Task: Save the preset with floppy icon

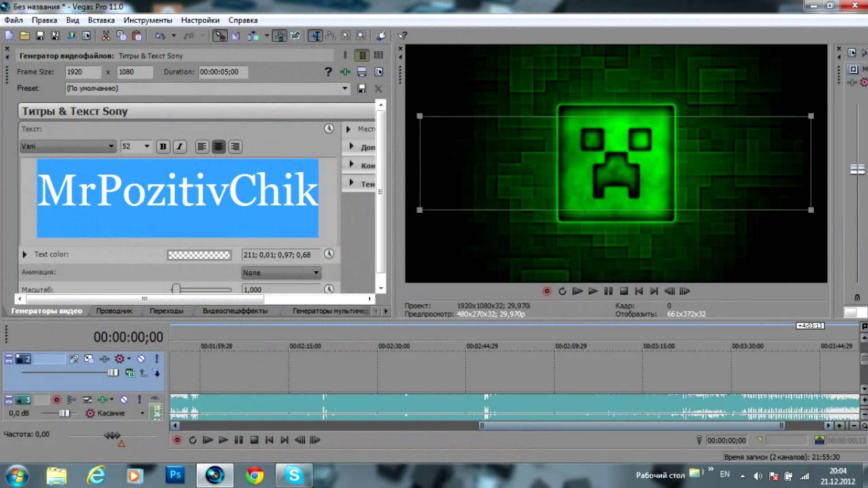Action: pos(362,89)
